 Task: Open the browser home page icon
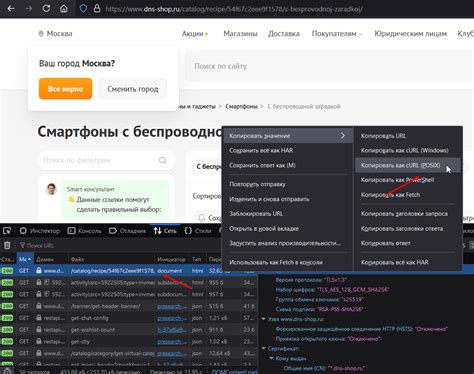(x=64, y=8)
